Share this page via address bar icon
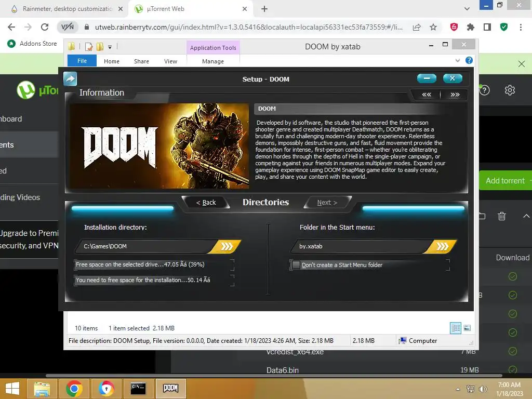The image size is (532, 399). pyautogui.click(x=417, y=27)
